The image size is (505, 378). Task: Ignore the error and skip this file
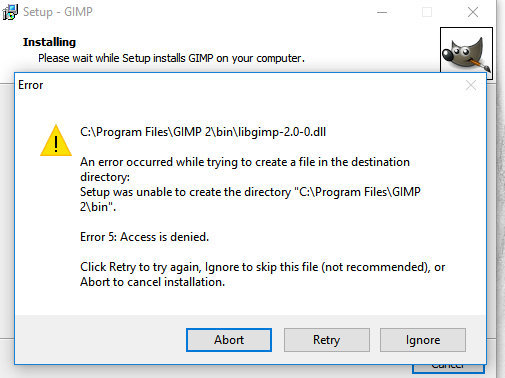(x=423, y=340)
